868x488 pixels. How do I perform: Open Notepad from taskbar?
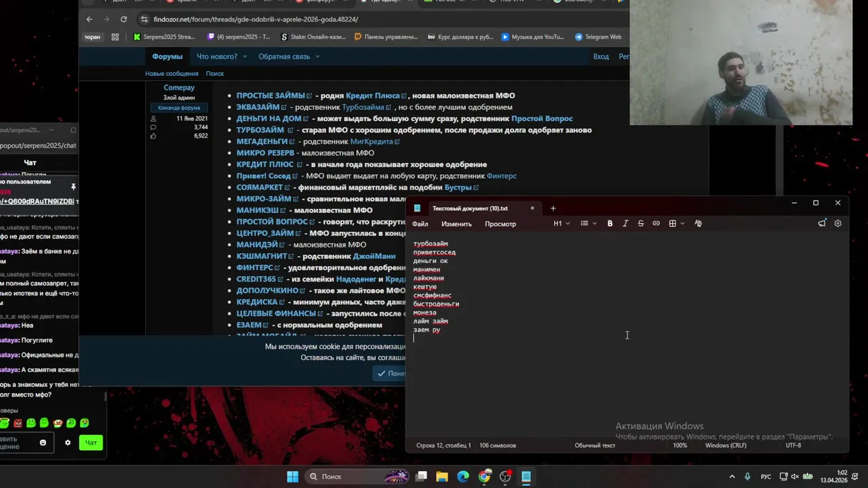(x=526, y=476)
